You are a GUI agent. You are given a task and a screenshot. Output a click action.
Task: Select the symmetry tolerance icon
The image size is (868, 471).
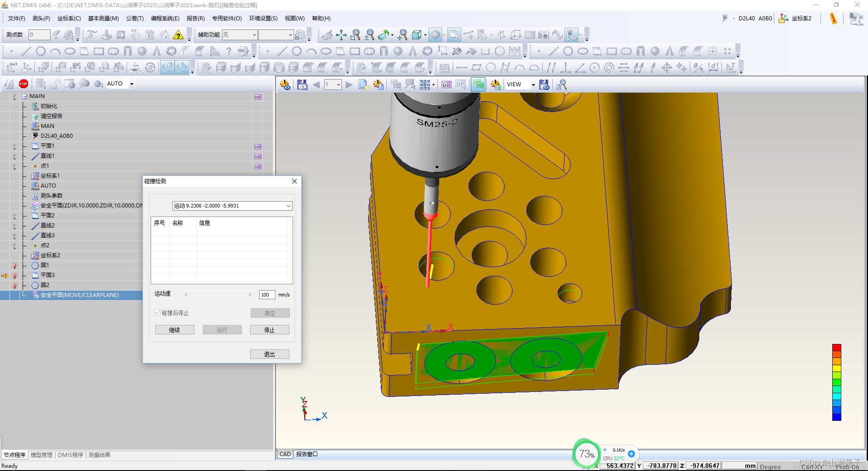point(623,68)
